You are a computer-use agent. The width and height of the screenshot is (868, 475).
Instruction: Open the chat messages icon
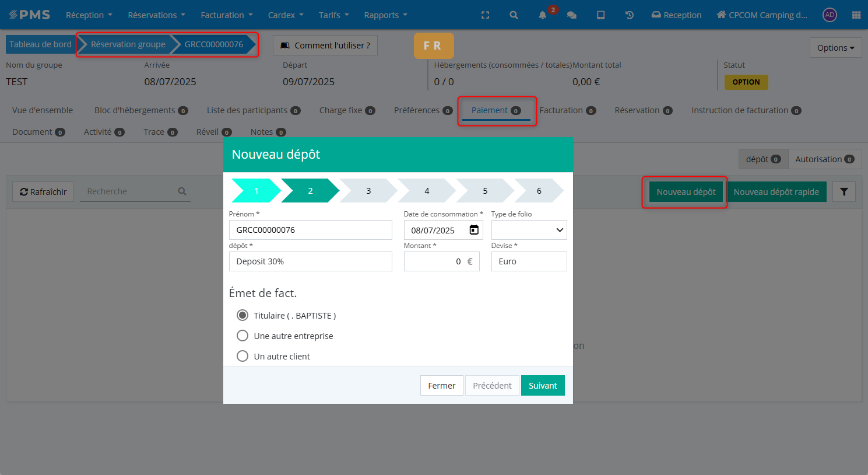572,15
